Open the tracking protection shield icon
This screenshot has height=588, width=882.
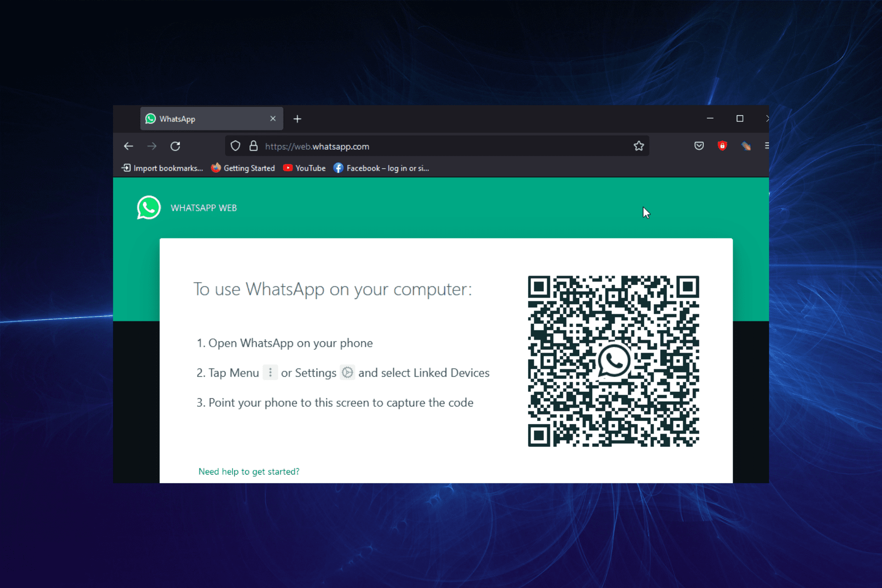point(235,146)
